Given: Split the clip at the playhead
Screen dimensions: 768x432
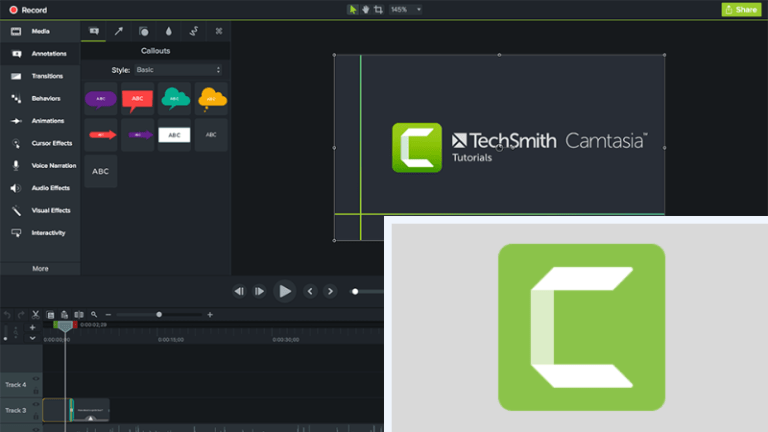Looking at the screenshot, I should [x=79, y=315].
